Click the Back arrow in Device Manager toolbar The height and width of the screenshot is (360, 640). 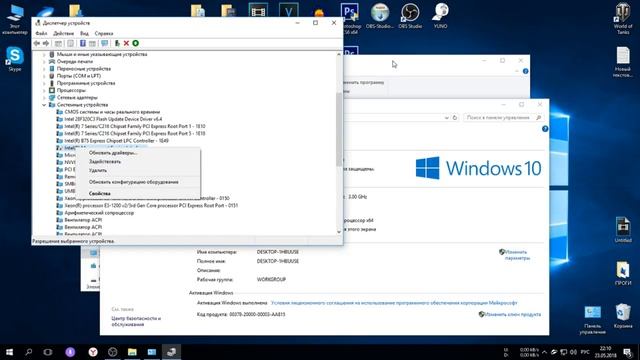(x=37, y=43)
